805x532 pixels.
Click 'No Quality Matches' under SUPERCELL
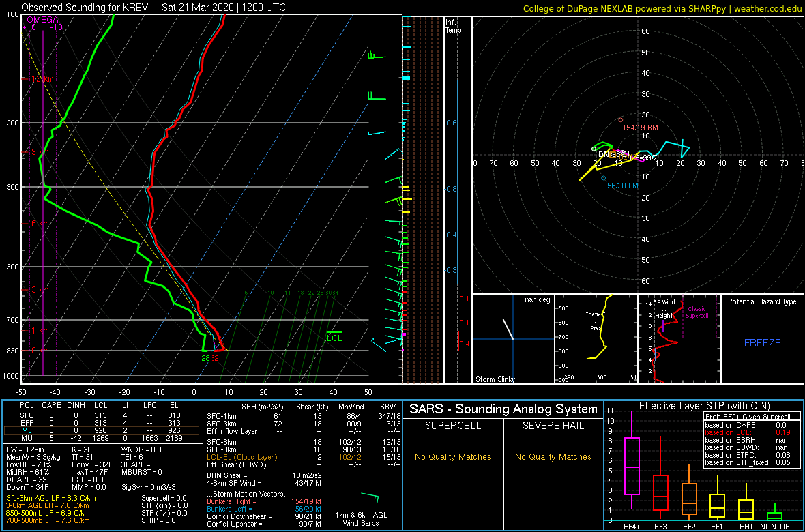point(453,456)
